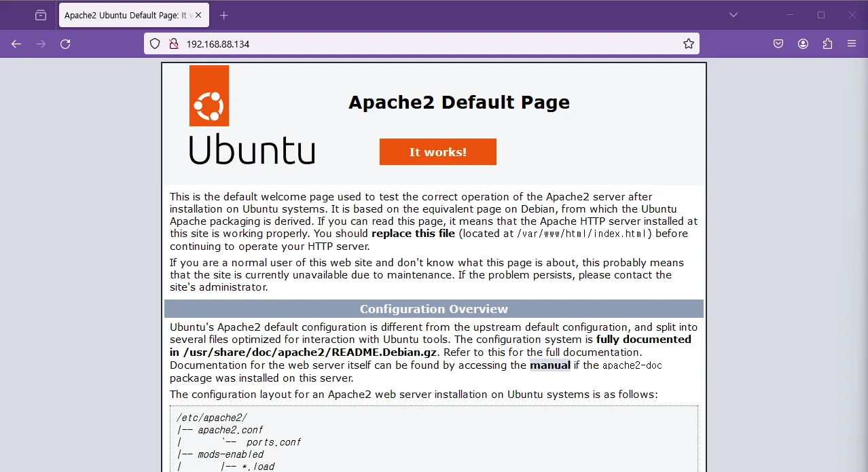This screenshot has width=868, height=472.
Task: Click the Apache2 Default Page heading
Action: [x=459, y=102]
